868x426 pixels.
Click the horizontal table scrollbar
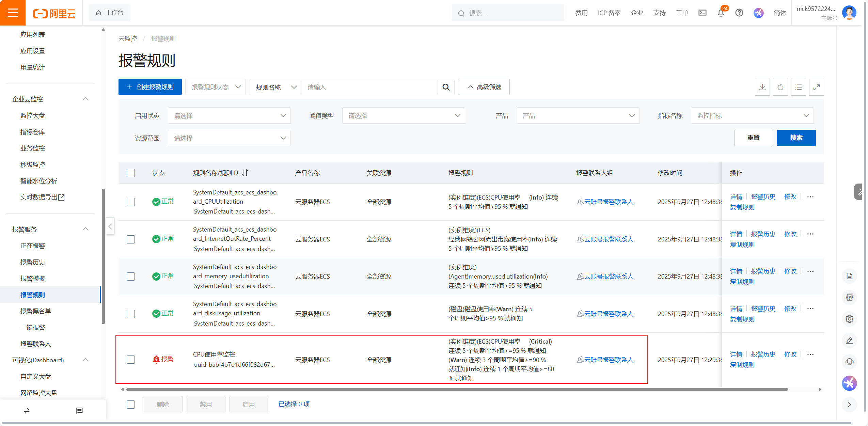tap(456, 389)
